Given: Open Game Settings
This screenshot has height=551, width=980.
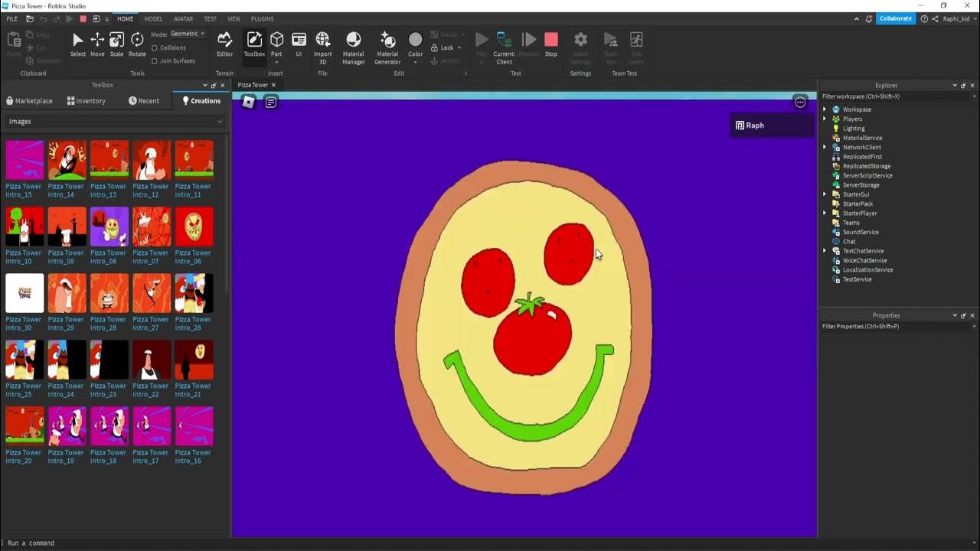Looking at the screenshot, I should click(580, 47).
